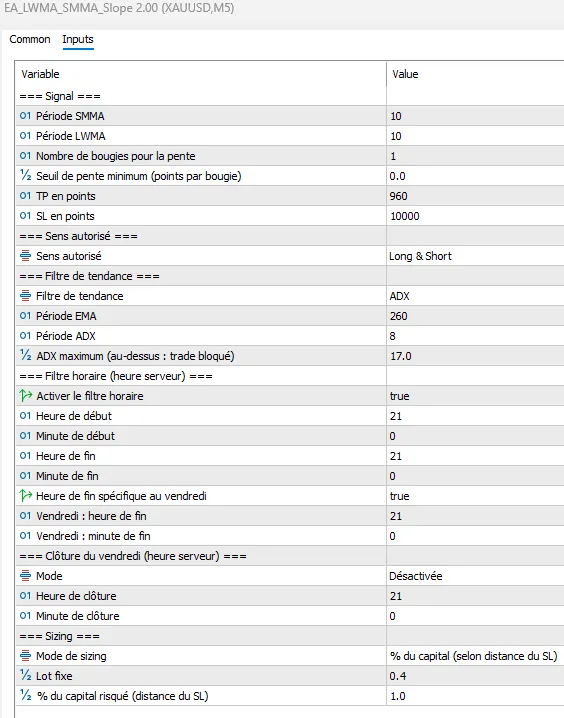Image resolution: width=564 pixels, height=718 pixels.
Task: Click the fraction icon beside Seuil de pente minimum
Action: point(25,176)
